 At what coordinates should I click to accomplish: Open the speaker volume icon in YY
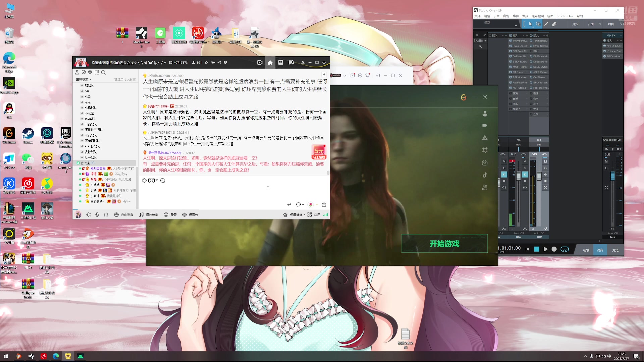coord(89,215)
